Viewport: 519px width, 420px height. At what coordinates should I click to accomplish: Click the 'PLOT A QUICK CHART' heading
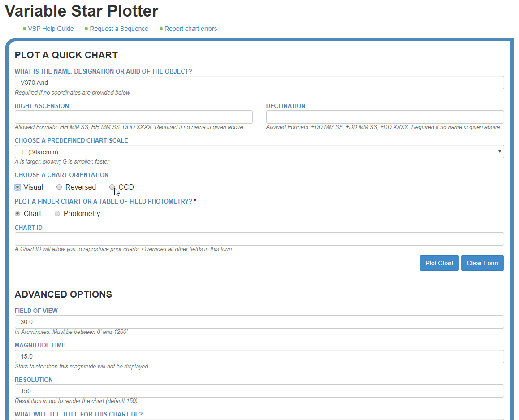pos(66,55)
